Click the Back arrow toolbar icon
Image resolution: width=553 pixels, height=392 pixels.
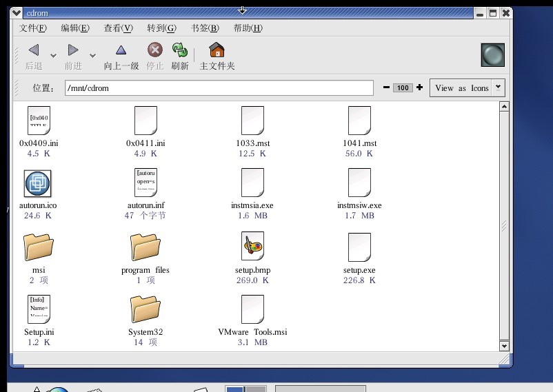tap(33, 50)
